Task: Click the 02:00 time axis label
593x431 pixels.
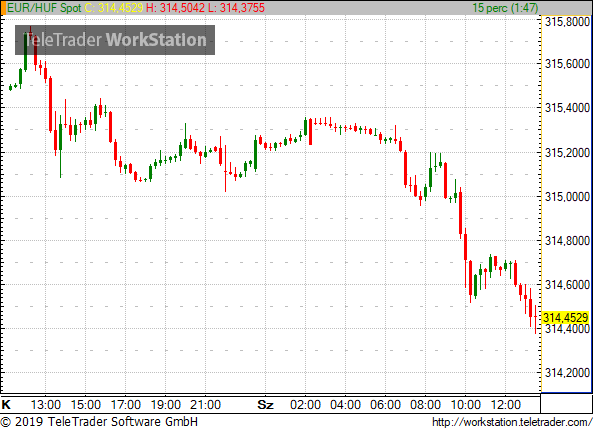Action: pos(305,405)
